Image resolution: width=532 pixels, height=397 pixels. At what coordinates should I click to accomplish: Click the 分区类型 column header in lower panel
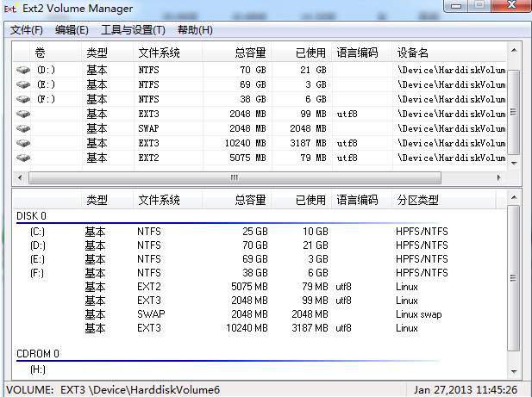[x=417, y=200]
